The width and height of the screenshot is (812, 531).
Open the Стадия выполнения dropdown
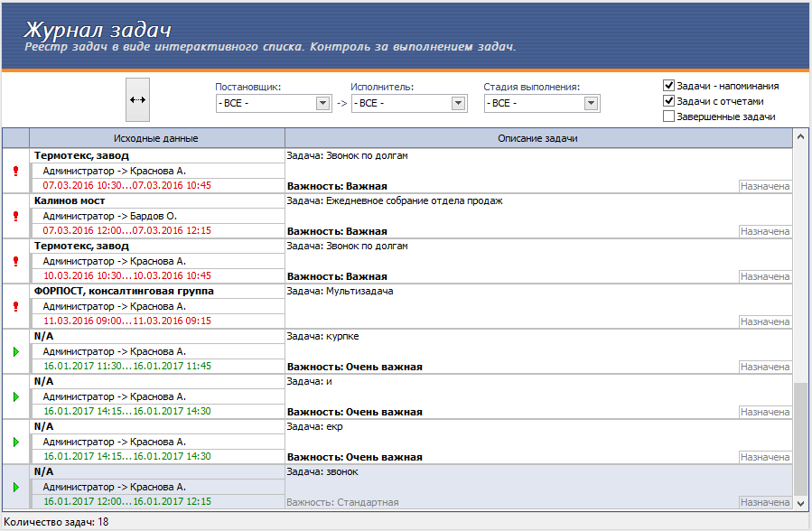point(591,104)
